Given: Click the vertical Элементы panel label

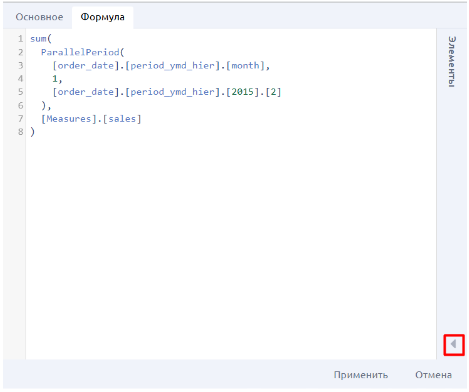Looking at the screenshot, I should 452,62.
